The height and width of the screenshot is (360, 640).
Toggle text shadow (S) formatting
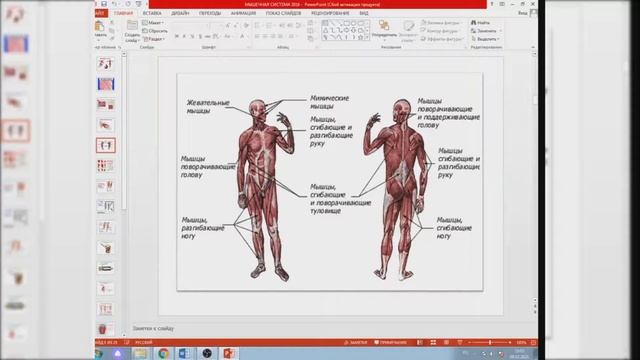(x=200, y=37)
